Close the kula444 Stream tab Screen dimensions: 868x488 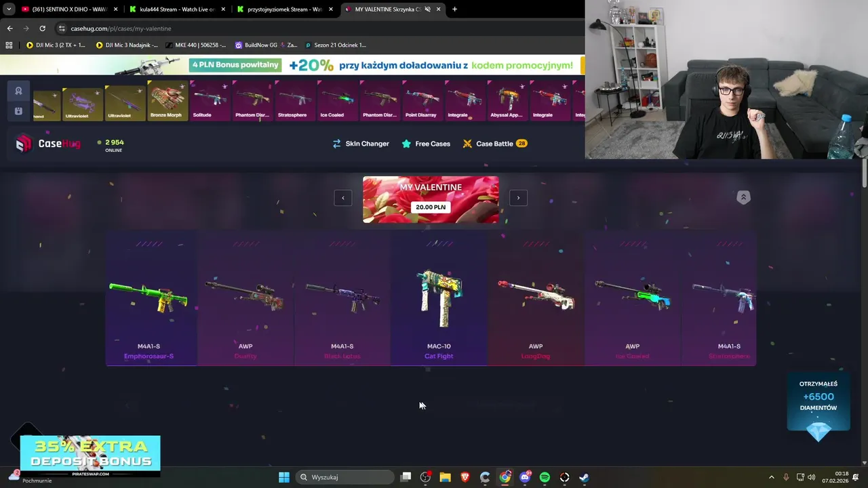(x=223, y=9)
